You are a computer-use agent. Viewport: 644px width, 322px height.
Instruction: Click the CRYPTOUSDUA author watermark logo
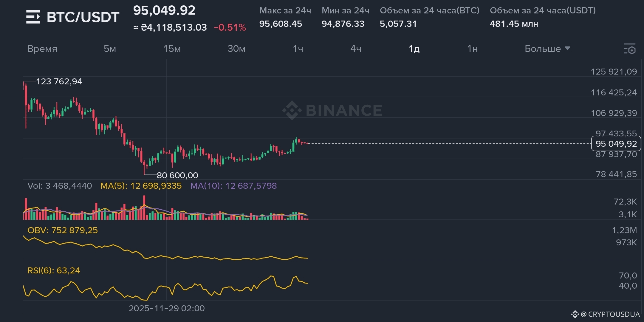pyautogui.click(x=575, y=314)
